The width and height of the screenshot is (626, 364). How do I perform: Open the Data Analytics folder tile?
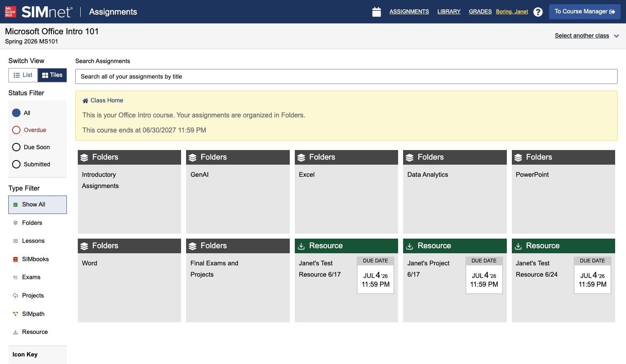[455, 192]
